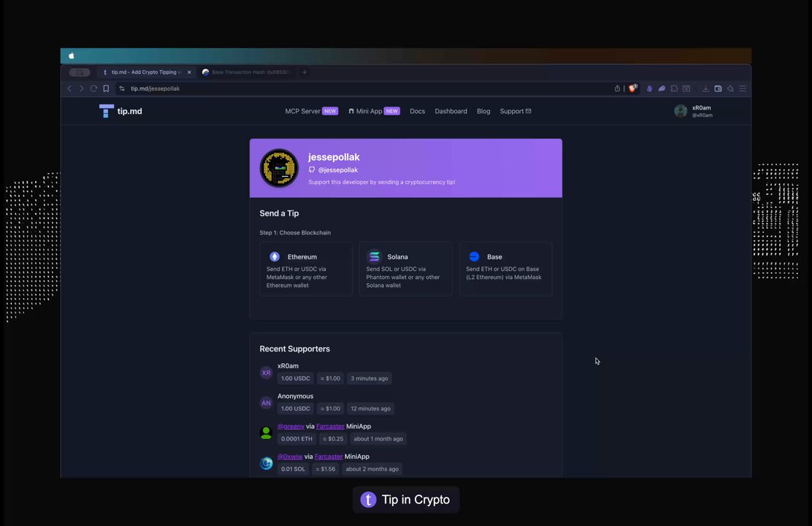Click XR avatar of xR0am supporter
The height and width of the screenshot is (526, 812).
pos(267,373)
